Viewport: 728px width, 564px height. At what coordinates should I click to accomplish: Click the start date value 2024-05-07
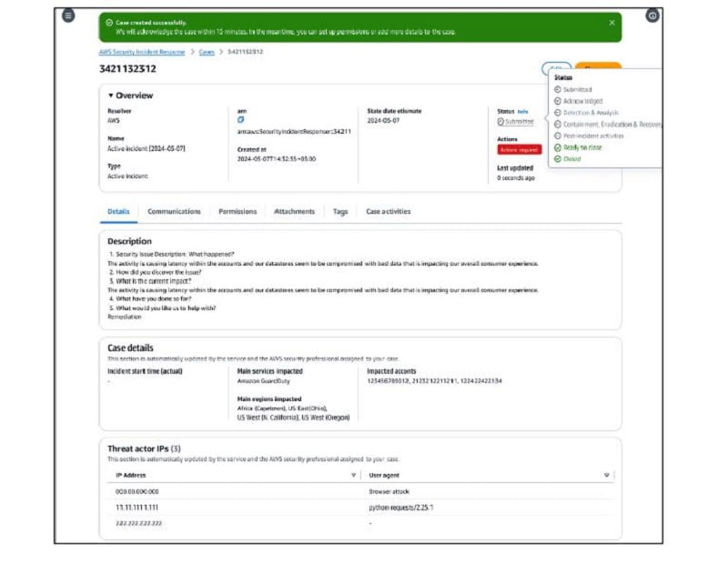383,121
